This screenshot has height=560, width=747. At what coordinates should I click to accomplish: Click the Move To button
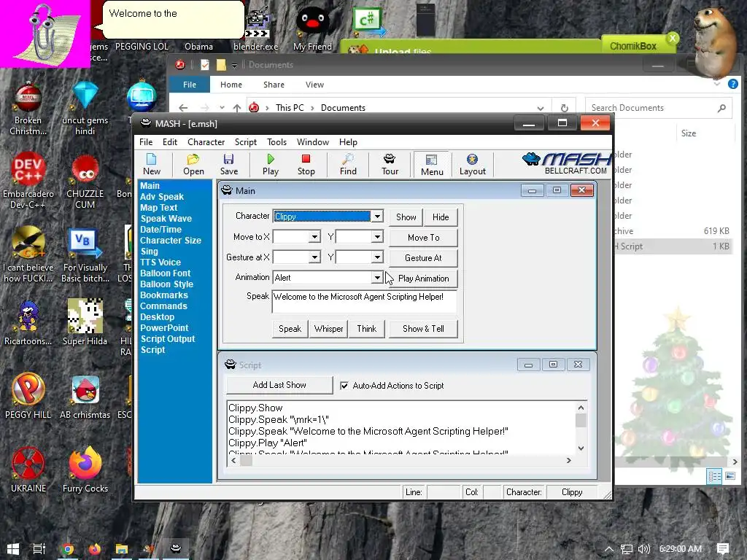point(423,238)
